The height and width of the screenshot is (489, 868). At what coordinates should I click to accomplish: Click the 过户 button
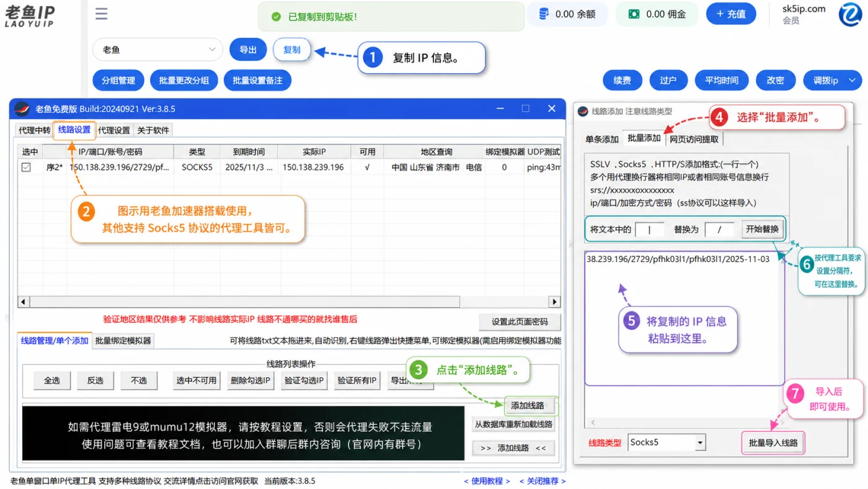(x=668, y=80)
